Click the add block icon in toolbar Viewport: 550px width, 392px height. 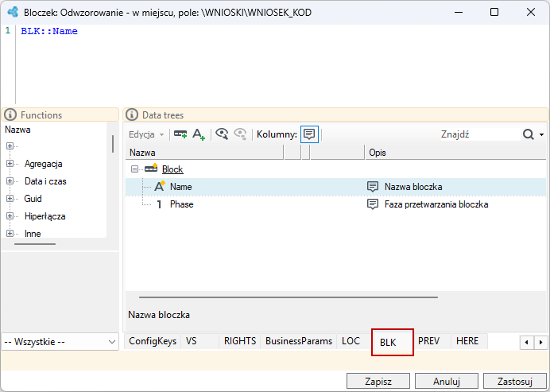click(x=180, y=134)
